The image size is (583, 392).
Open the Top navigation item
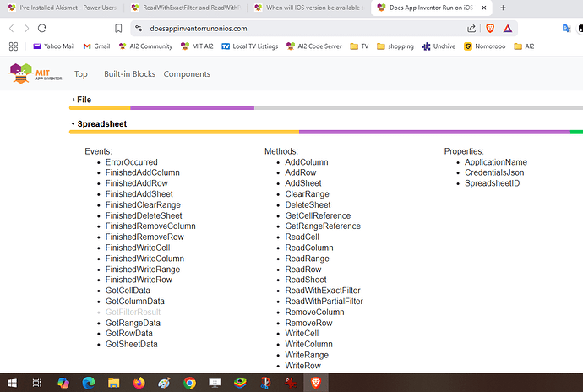(x=80, y=74)
